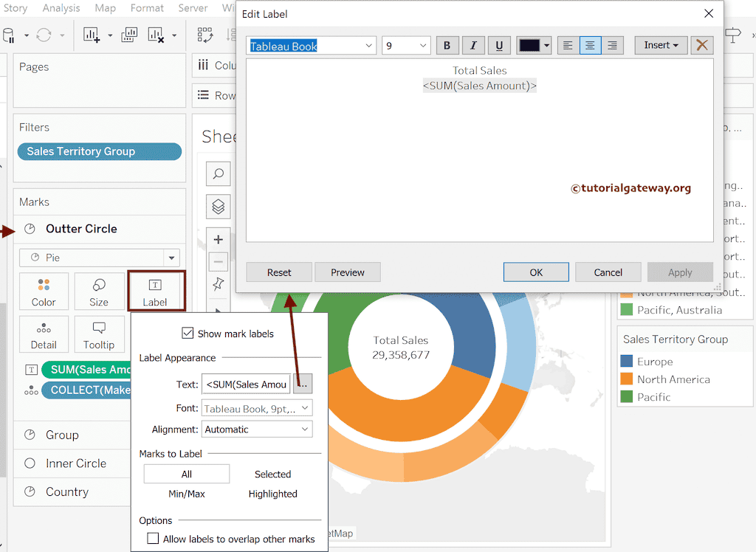The height and width of the screenshot is (552, 756).
Task: Click the North America orange legend swatch
Action: click(x=626, y=379)
